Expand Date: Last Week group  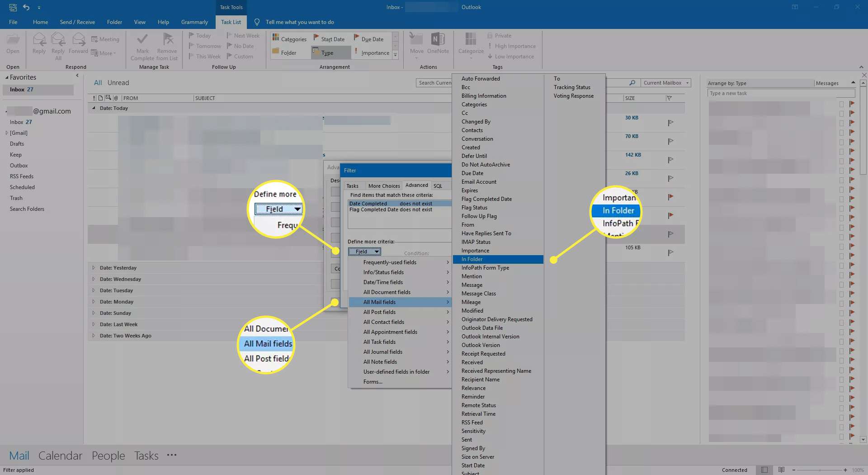pos(94,324)
